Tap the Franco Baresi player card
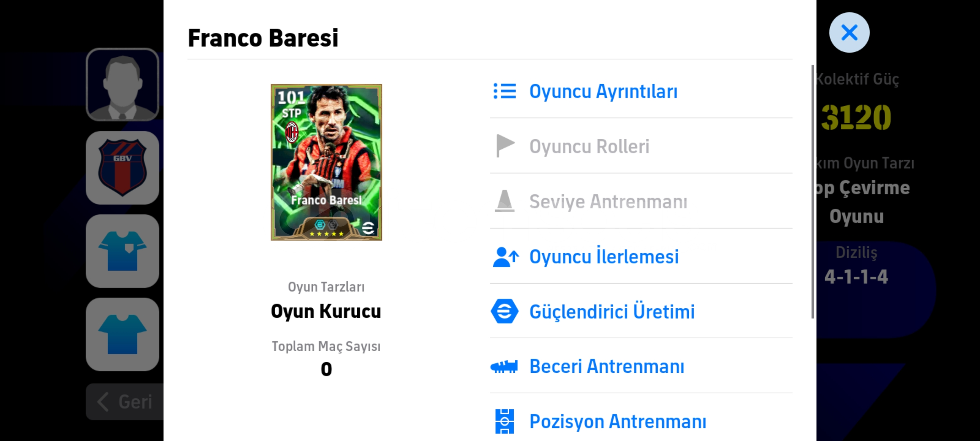 click(326, 162)
